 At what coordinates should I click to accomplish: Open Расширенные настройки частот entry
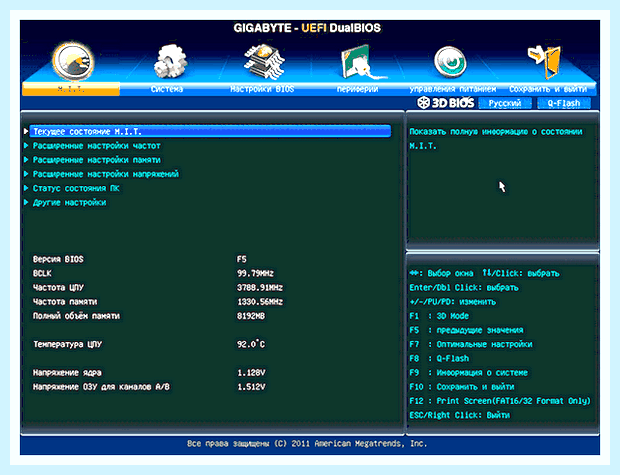pyautogui.click(x=96, y=146)
